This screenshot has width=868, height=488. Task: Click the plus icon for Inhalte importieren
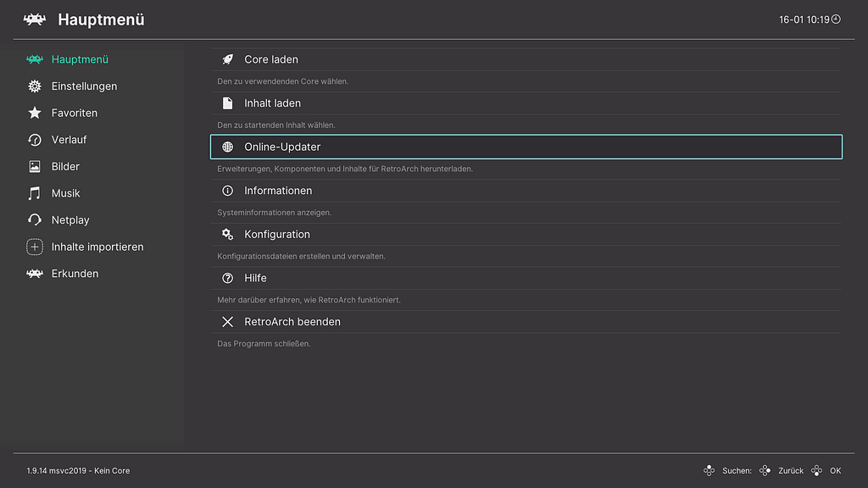point(35,247)
